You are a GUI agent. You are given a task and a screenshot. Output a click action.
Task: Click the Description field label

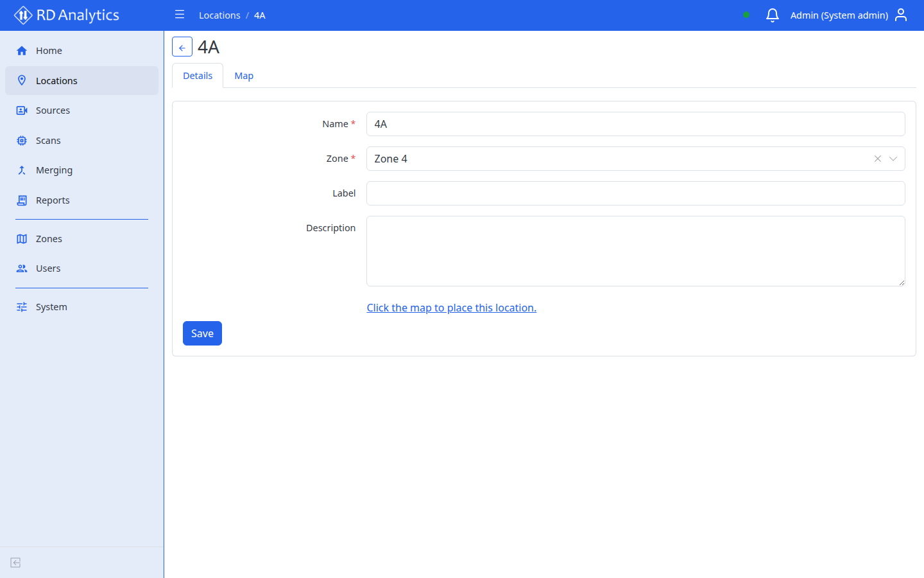330,228
